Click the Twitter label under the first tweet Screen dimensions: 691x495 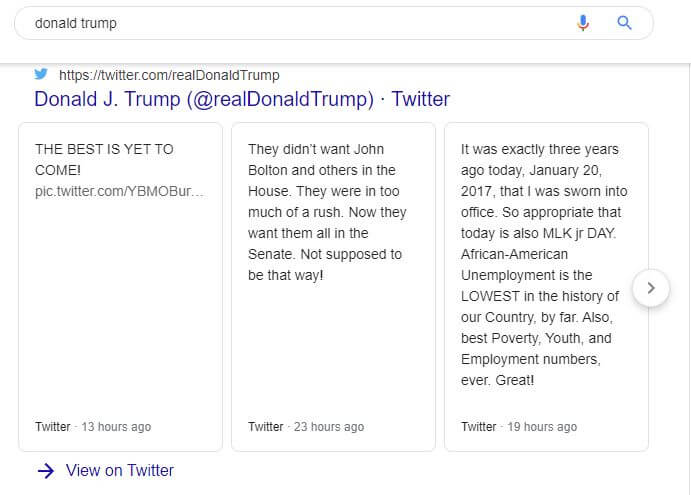pos(52,427)
